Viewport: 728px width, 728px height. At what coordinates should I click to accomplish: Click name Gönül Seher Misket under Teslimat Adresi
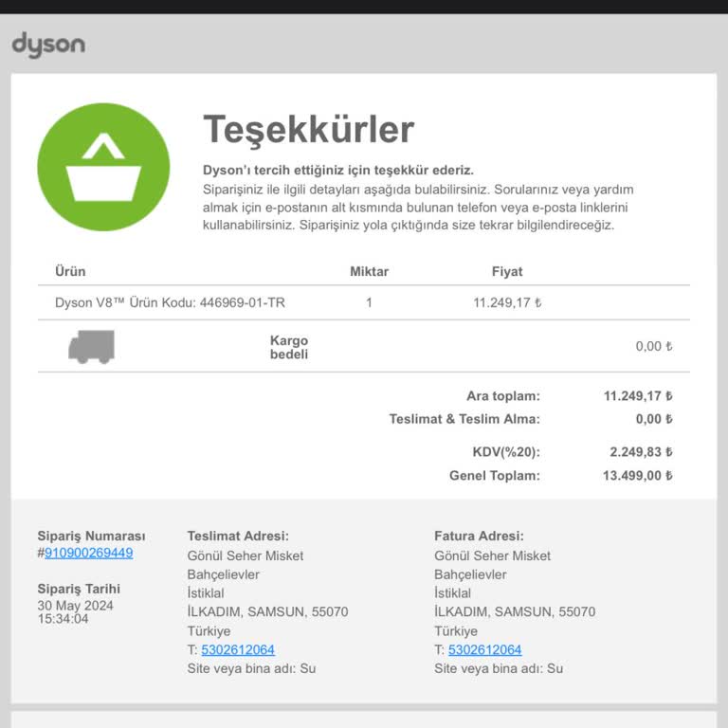click(246, 555)
